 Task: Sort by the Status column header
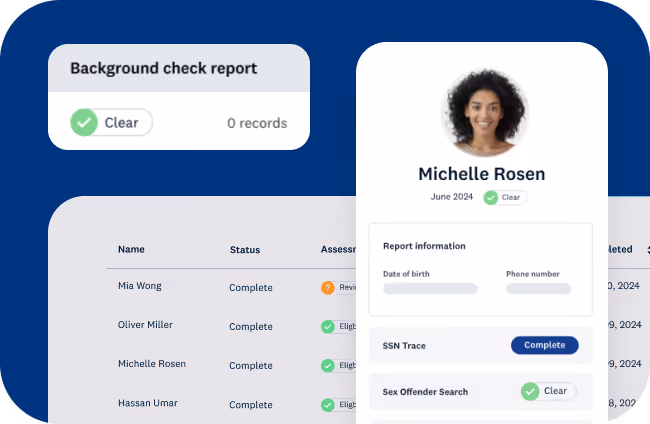click(245, 250)
